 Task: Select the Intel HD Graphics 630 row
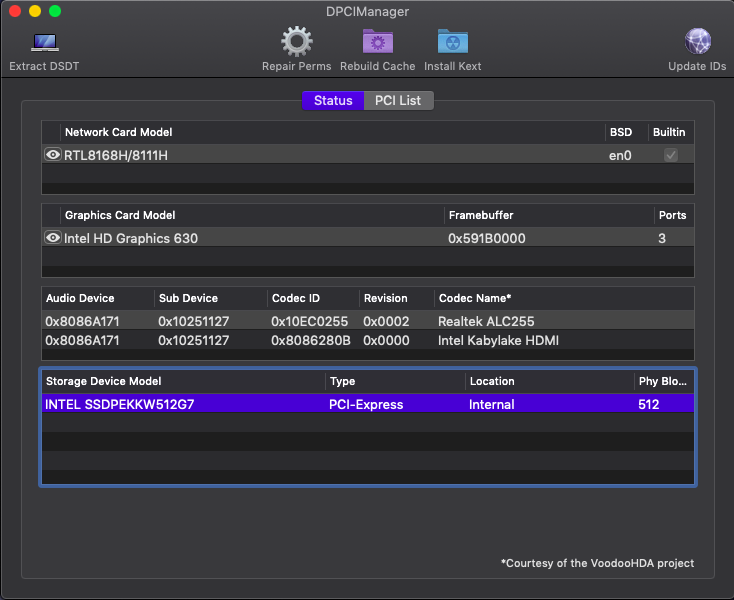[x=368, y=238]
